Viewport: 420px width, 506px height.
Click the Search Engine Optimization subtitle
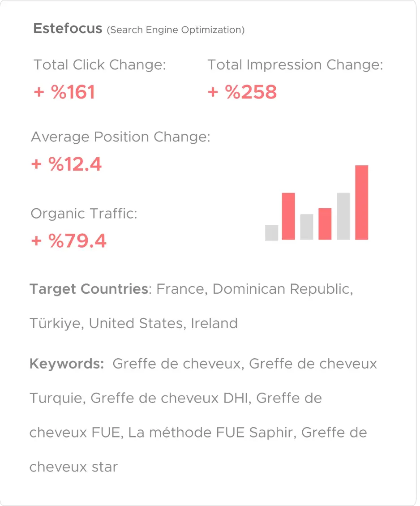coord(176,30)
